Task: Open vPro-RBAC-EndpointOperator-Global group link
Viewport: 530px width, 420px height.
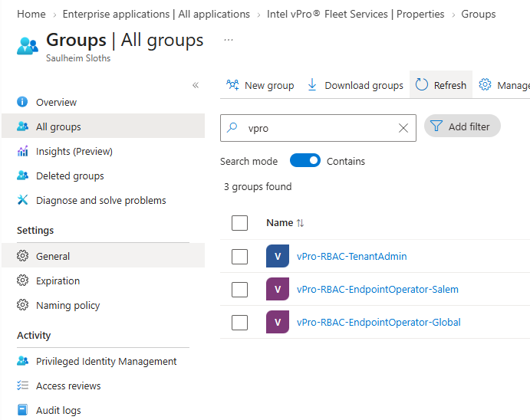Action: (x=379, y=322)
